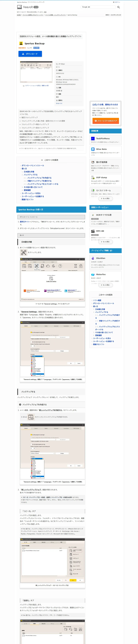The image size is (138, 644).
Task: Open the Waterfox version update entry title
Action: pos(101,274)
